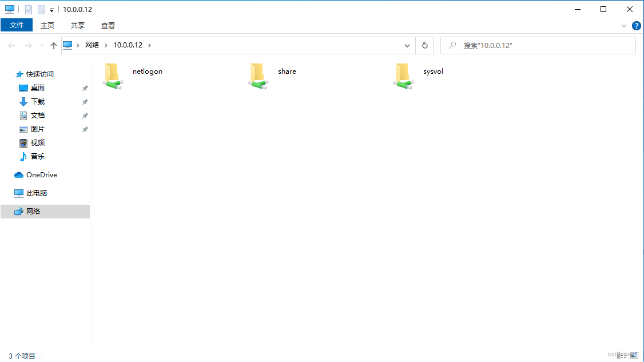Click the pin icon beside 图片
Viewport: 644px width, 362px height.
pyautogui.click(x=85, y=129)
